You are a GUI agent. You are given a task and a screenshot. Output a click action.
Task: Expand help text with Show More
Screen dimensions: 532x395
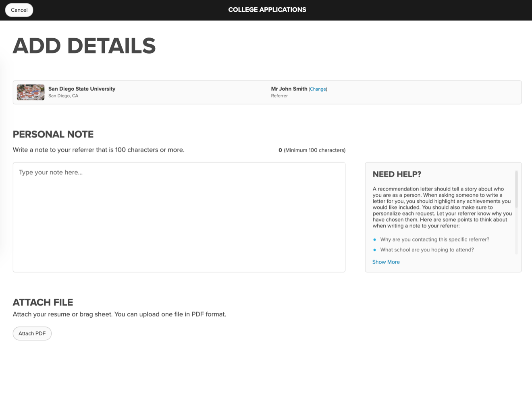coord(386,262)
